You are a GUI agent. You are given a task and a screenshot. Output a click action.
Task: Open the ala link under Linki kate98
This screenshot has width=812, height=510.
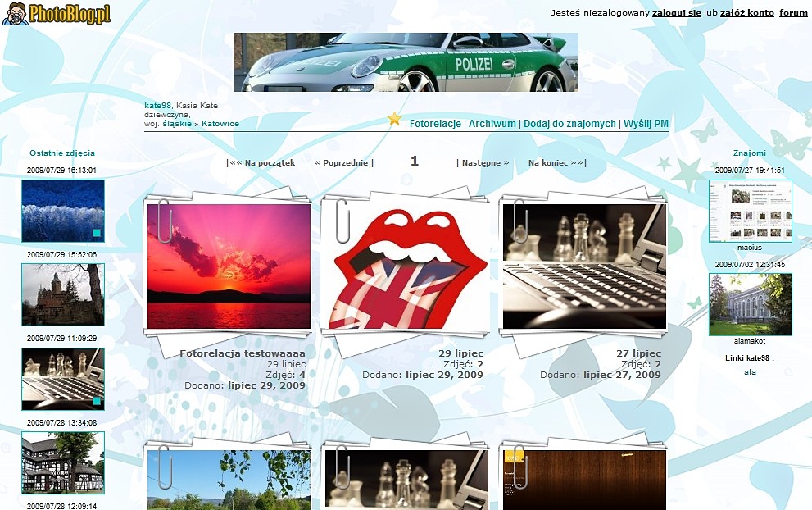(x=750, y=372)
